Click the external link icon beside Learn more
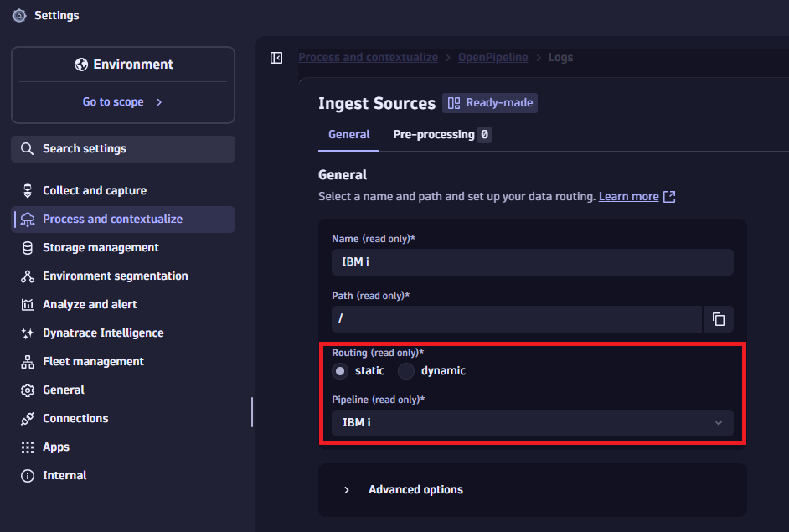Image resolution: width=789 pixels, height=532 pixels. tap(669, 197)
